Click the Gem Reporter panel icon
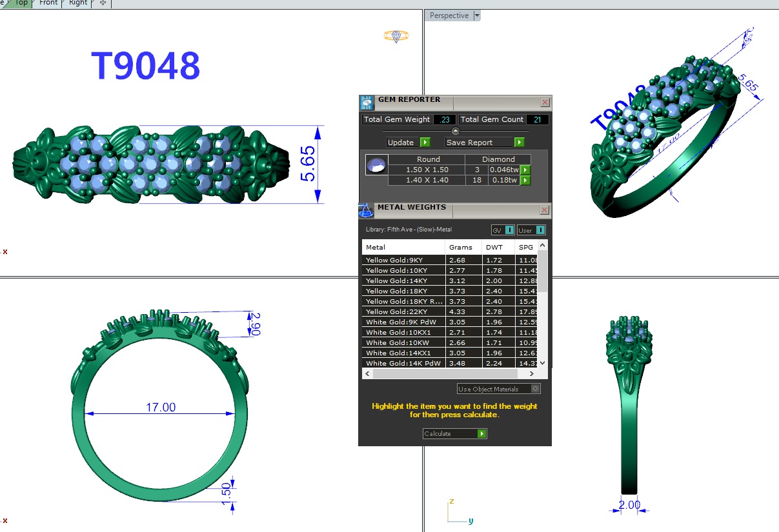Image resolution: width=779 pixels, height=532 pixels. (367, 103)
